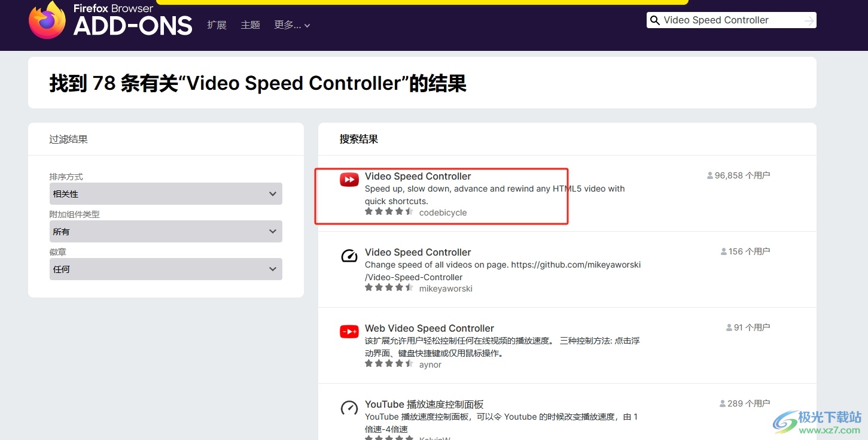
Task: Click the 找到 78 条 results headline
Action: click(x=258, y=83)
